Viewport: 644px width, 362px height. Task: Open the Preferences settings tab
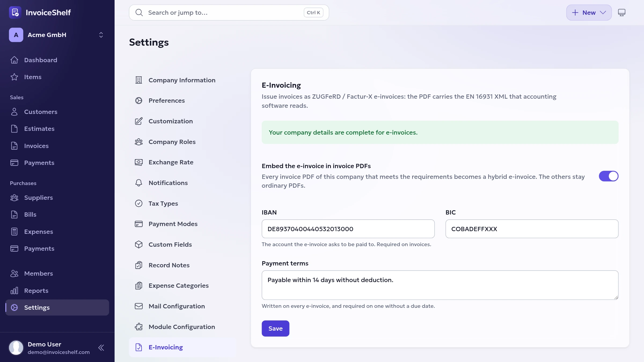182,101
